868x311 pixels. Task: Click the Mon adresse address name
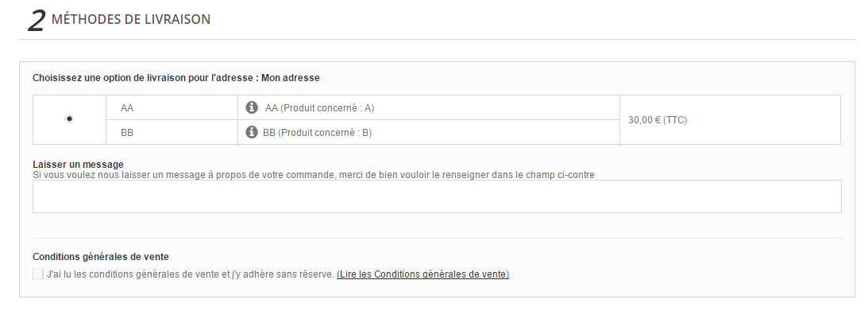pyautogui.click(x=290, y=78)
